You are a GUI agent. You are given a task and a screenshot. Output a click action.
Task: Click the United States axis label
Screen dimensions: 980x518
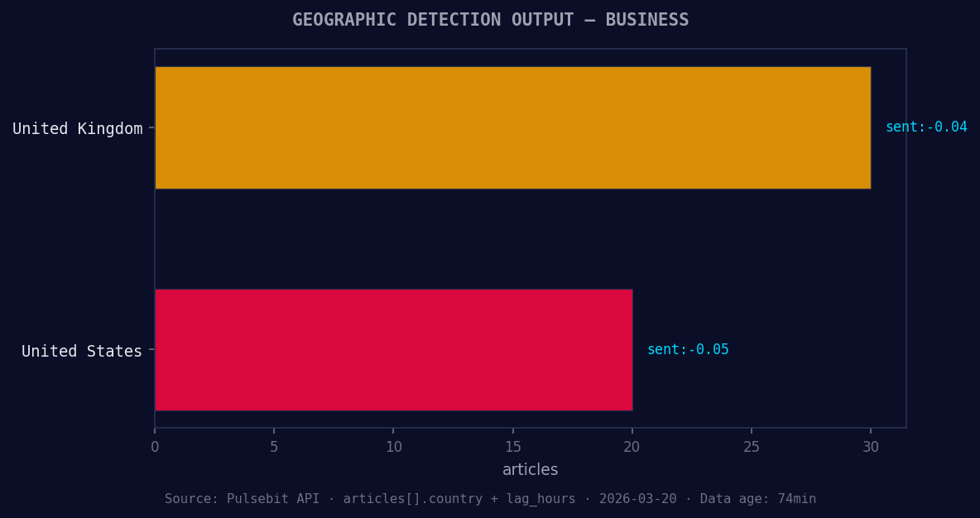pyautogui.click(x=82, y=351)
